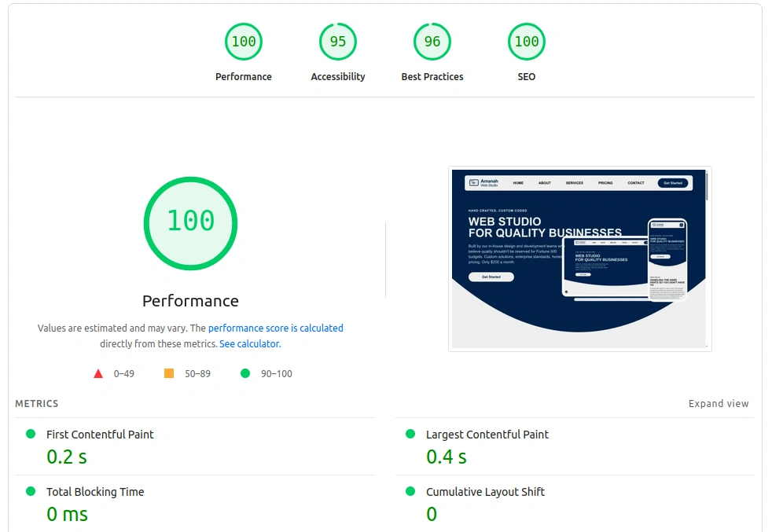Viewport: 772px width, 532px height.
Task: Click the green dot beside Largest Contentful Paint
Action: point(410,434)
